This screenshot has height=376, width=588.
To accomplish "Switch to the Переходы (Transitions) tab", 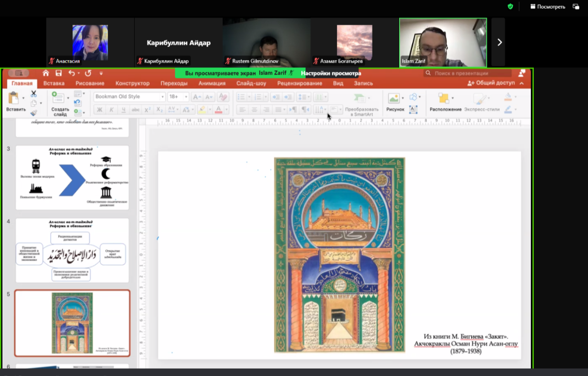I will click(174, 83).
